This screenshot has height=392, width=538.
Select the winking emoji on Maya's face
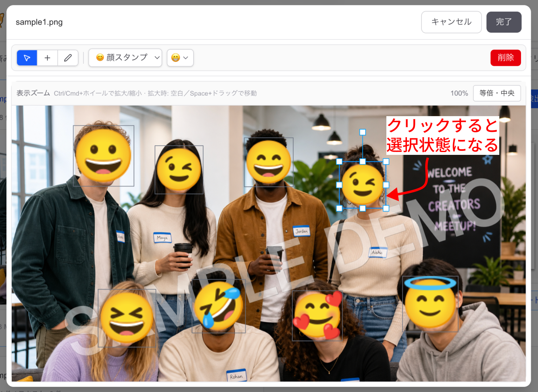point(179,170)
